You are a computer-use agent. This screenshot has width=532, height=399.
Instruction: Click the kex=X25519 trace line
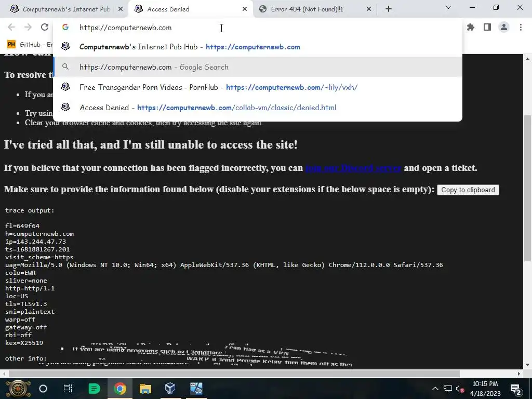click(24, 343)
